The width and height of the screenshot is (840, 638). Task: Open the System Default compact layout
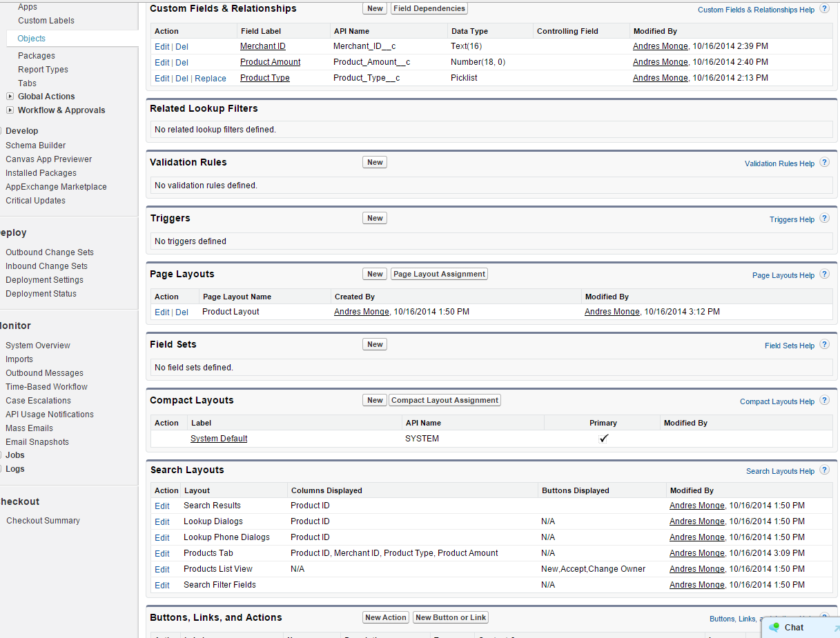[x=219, y=439]
